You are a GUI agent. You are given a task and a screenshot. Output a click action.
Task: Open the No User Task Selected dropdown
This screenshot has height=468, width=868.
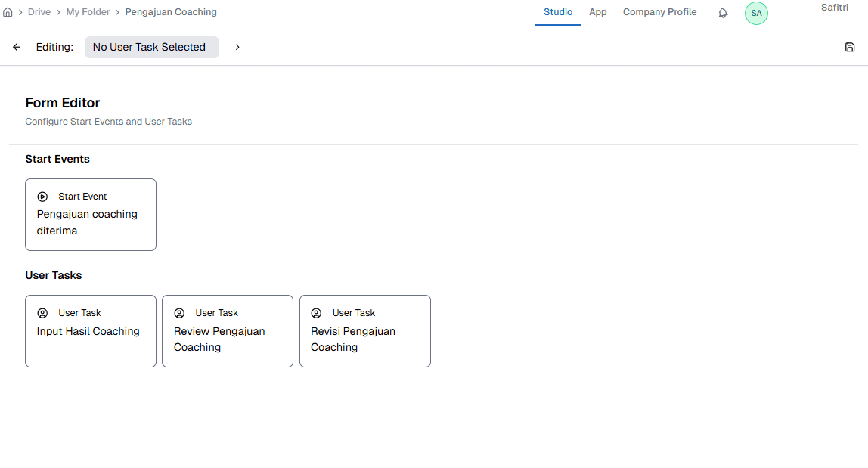pyautogui.click(x=151, y=47)
